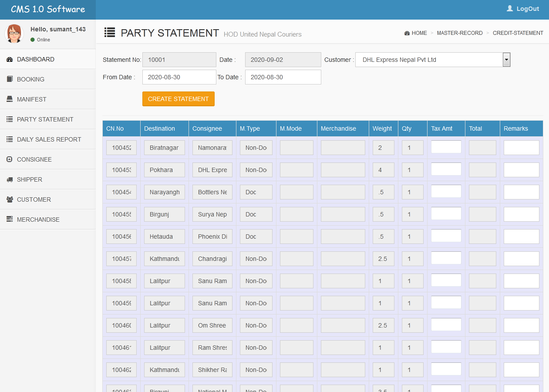Click the Booking book icon
Image resolution: width=549 pixels, height=392 pixels.
tap(10, 79)
